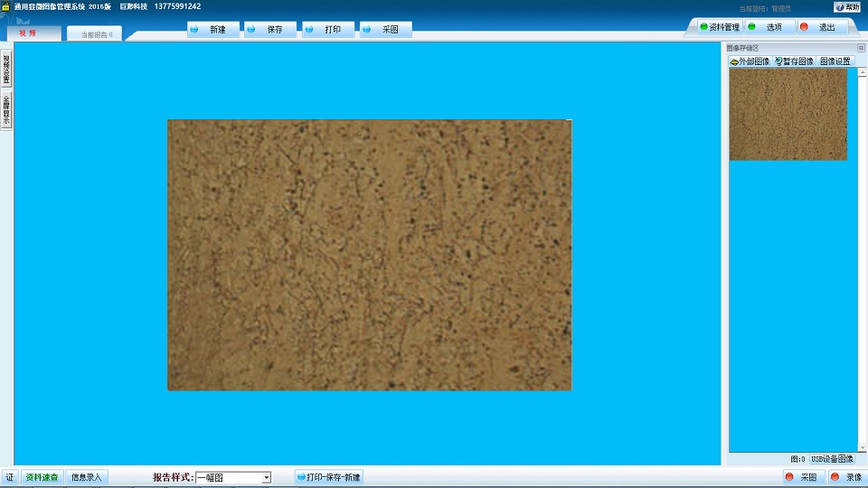Click the main microscope image view
Image resolution: width=868 pixels, height=488 pixels.
370,255
